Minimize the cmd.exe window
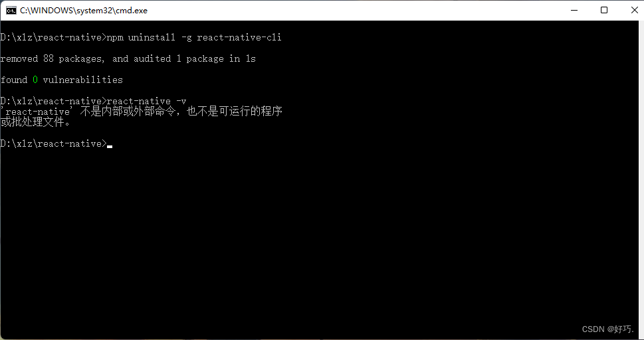Viewport: 644px width, 340px height. [574, 10]
